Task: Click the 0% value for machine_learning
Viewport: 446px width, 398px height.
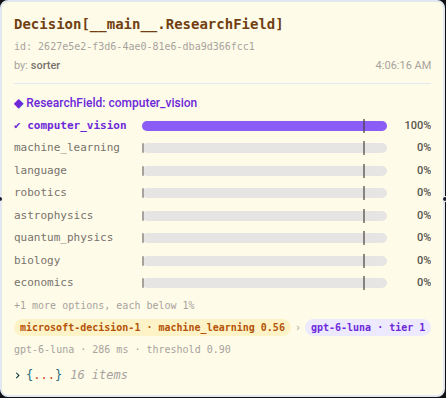Action: click(424, 148)
